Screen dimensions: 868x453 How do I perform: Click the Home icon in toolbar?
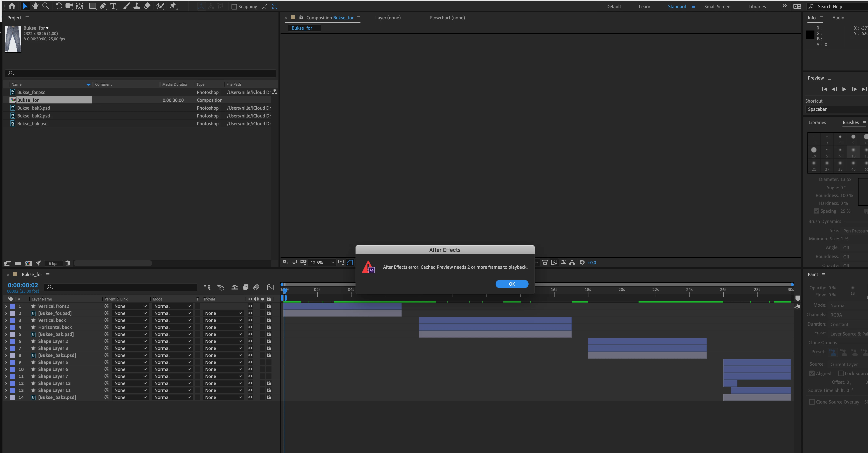[x=12, y=6]
